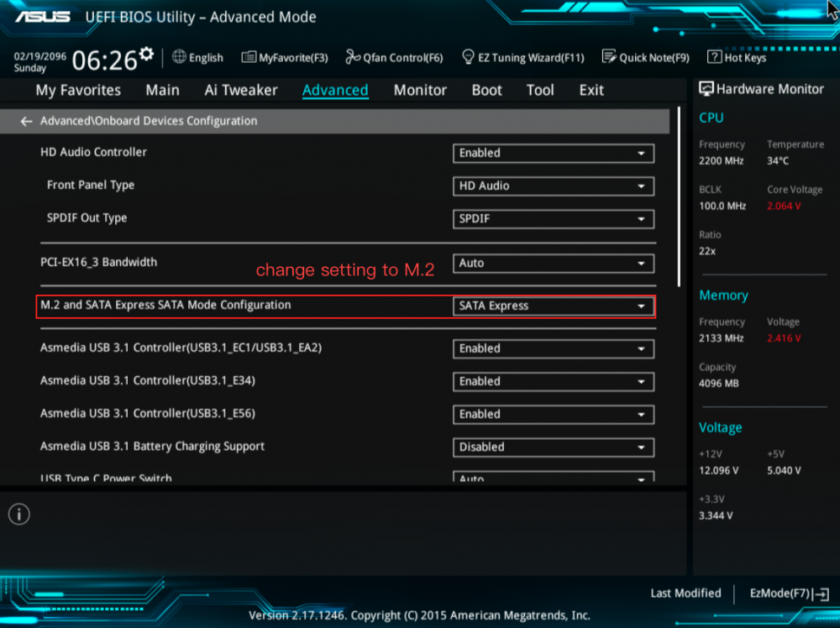
Task: Open MyFavorite(F3) list icon
Action: point(249,57)
